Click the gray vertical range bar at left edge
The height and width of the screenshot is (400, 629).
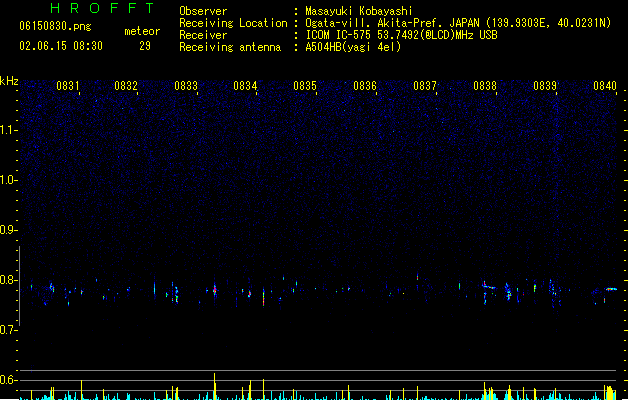tap(20, 286)
